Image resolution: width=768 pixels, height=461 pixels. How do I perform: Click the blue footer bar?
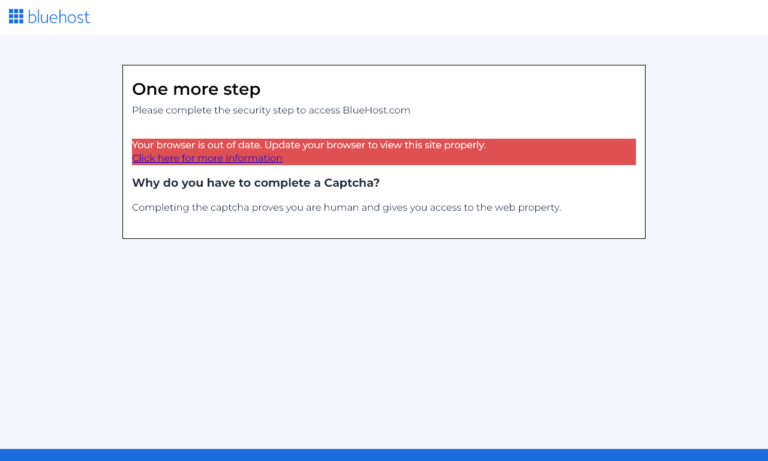tap(384, 455)
